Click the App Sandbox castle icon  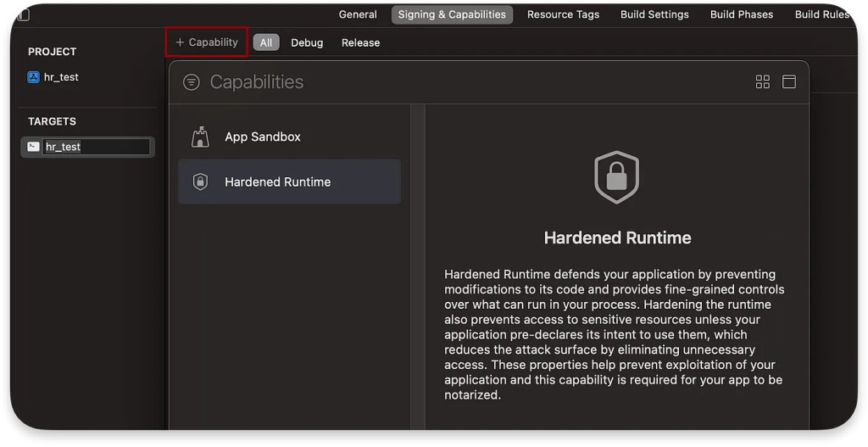tap(200, 137)
